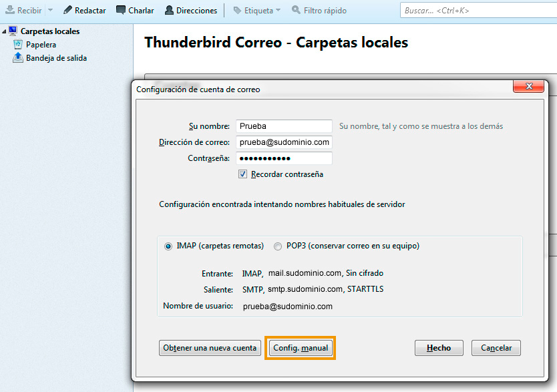Select IMAP (carpetas remotas) radio button
Viewport: 557px width, 392px height.
(168, 246)
